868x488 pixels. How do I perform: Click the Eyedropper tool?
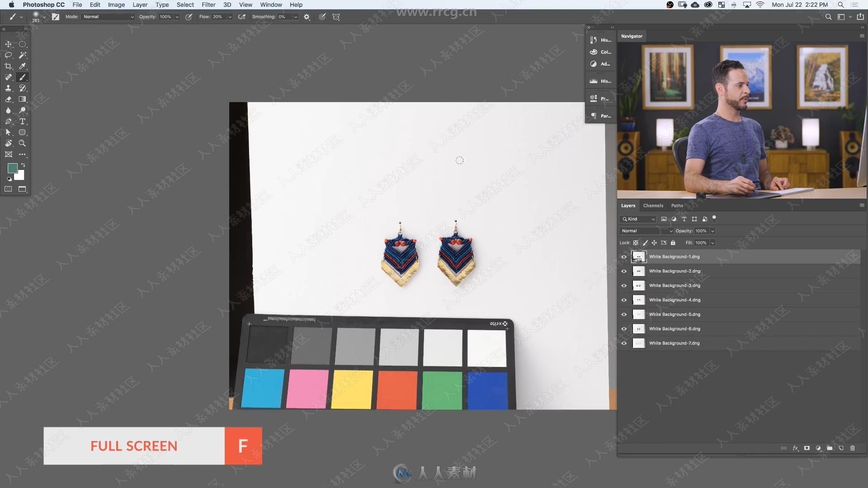click(x=23, y=66)
